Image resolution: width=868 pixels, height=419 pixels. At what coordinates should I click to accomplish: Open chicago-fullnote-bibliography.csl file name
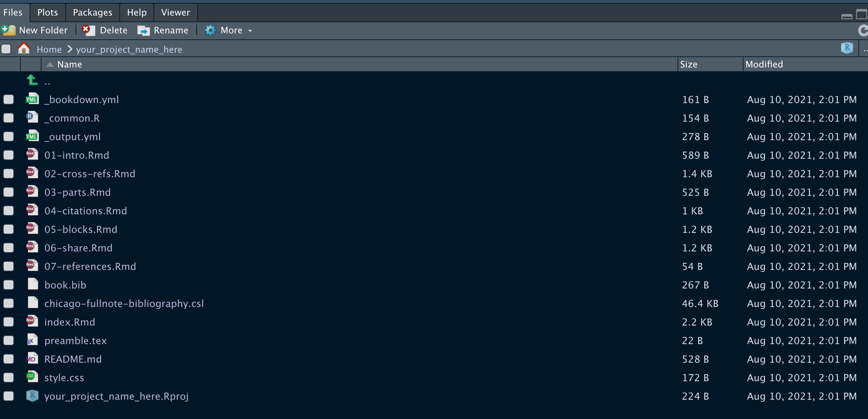(124, 303)
